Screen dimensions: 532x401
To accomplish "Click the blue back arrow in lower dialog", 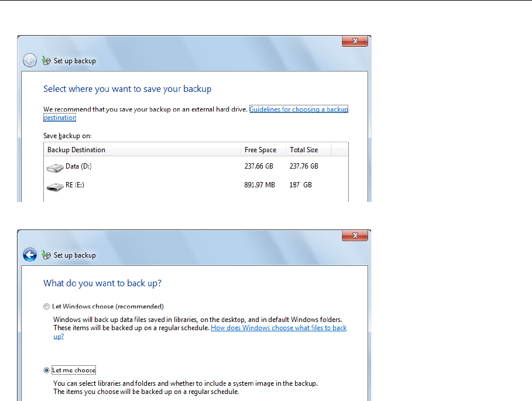I will click(30, 255).
